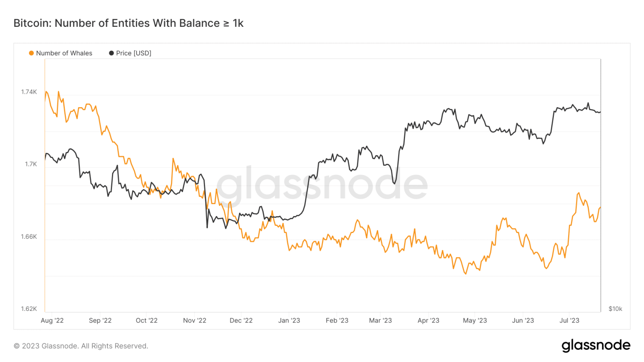
Task: Open the copyright Glassnode notice text
Action: coord(81,346)
